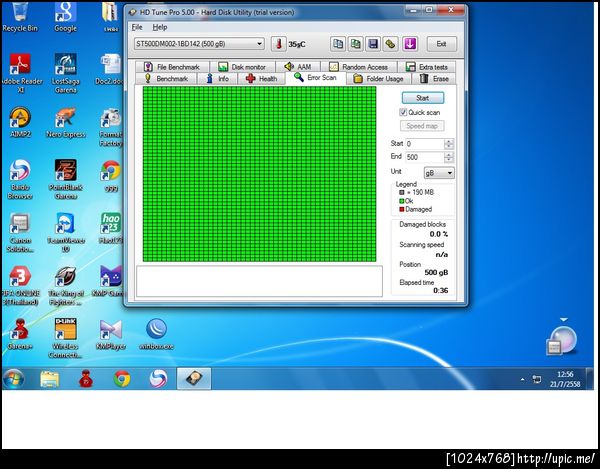Click the network tray icon

click(x=537, y=379)
